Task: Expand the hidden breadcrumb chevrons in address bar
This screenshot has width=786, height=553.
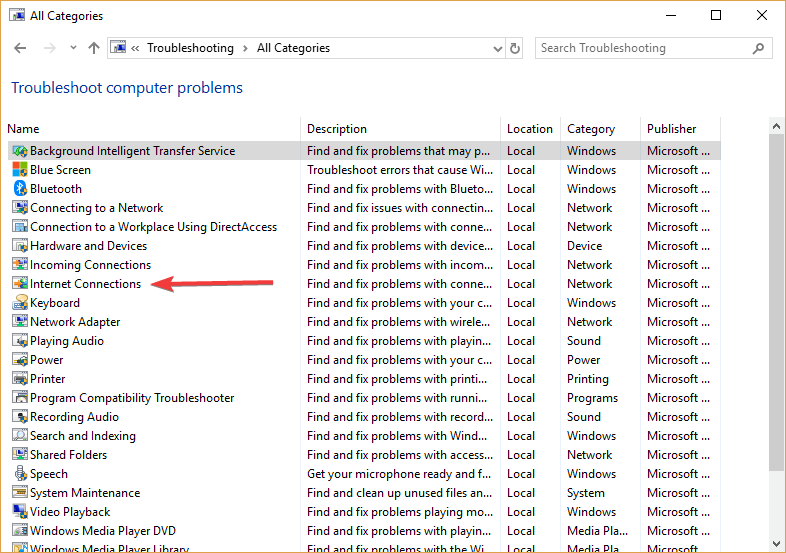Action: [135, 48]
